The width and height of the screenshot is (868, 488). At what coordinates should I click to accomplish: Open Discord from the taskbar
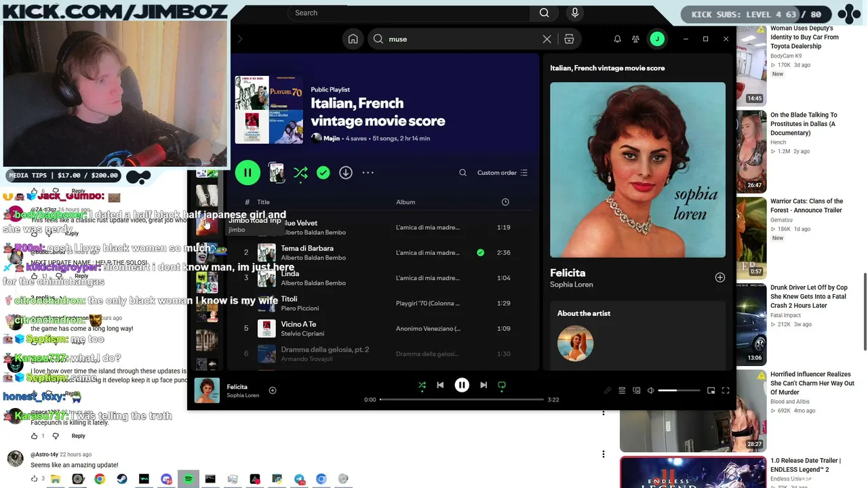click(166, 479)
